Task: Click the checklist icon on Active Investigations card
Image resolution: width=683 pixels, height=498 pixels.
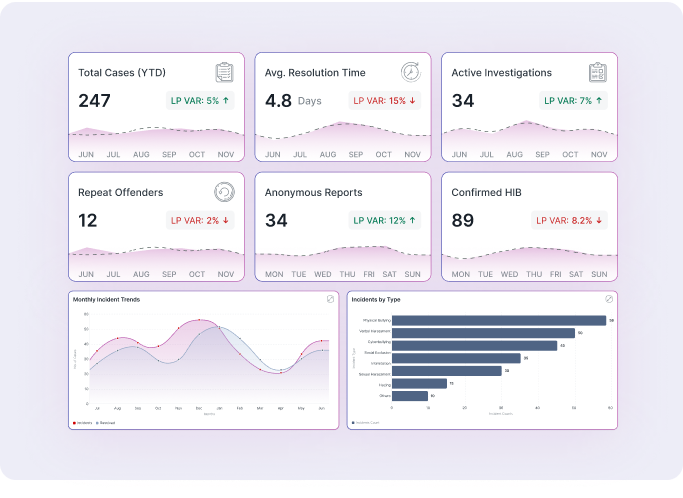Action: coord(597,72)
